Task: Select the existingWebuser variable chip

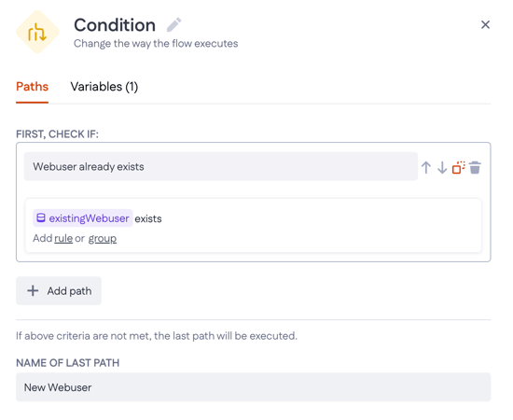Action: pos(83,218)
